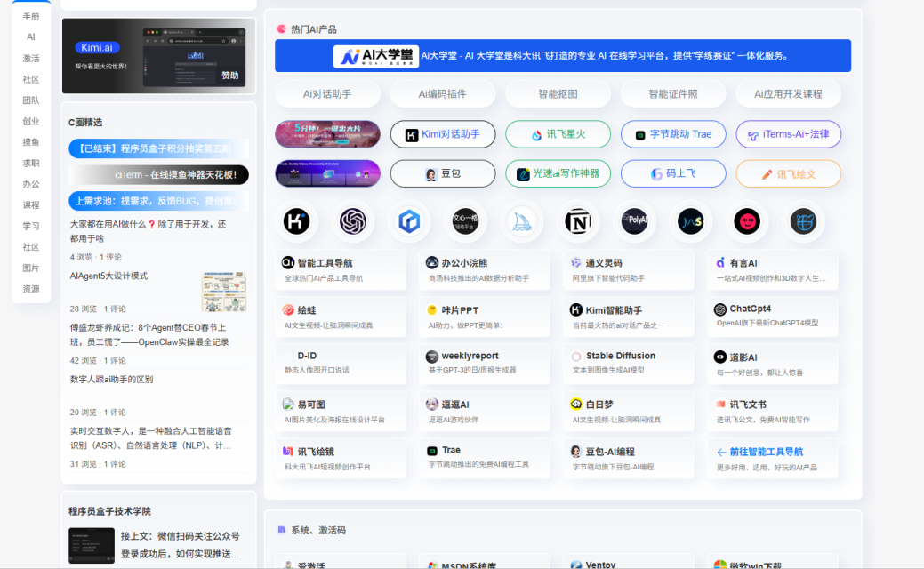The width and height of the screenshot is (924, 569).
Task: Open the 豆包-AI编程 card
Action: click(x=628, y=458)
